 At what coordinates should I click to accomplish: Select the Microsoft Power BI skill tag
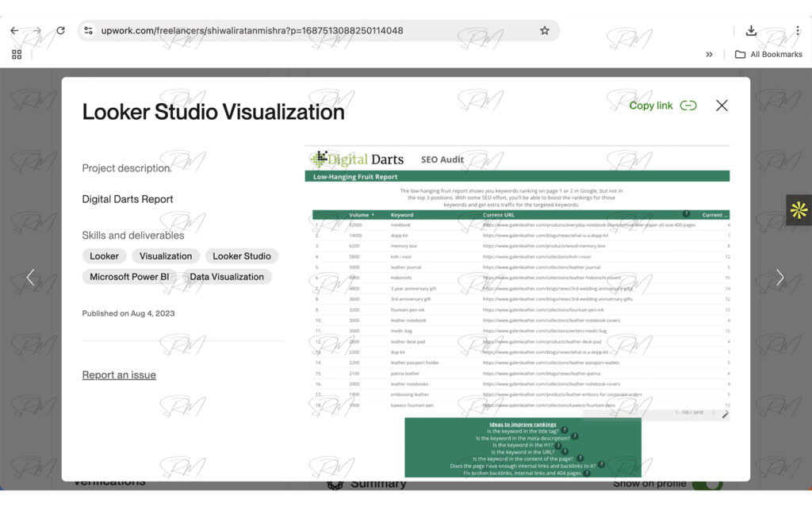click(129, 277)
